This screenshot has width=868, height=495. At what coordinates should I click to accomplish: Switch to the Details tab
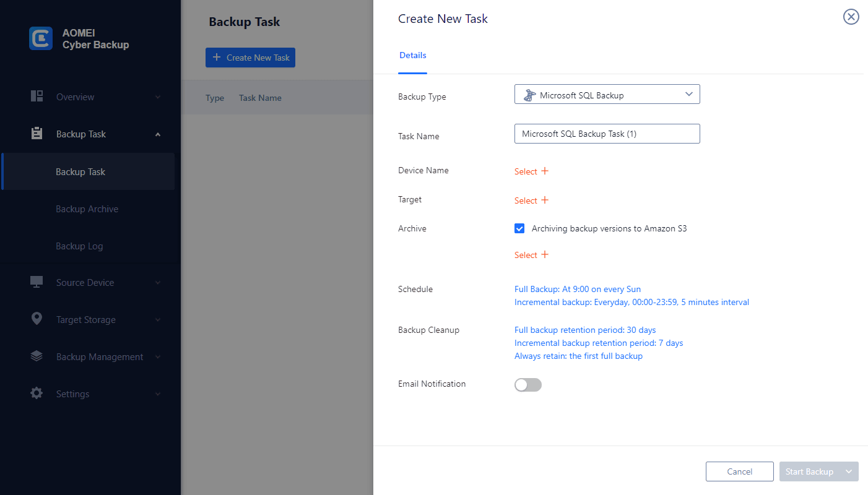tap(412, 56)
